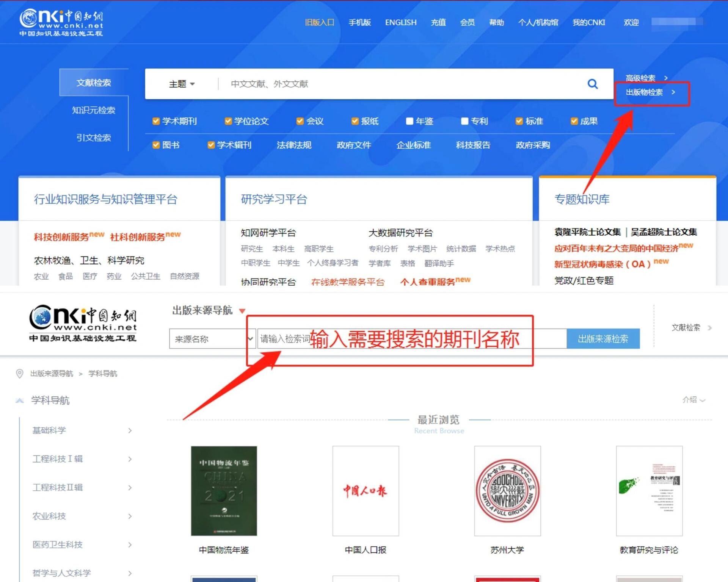728x582 pixels.
Task: Open 手机版 in top navigation
Action: click(359, 22)
